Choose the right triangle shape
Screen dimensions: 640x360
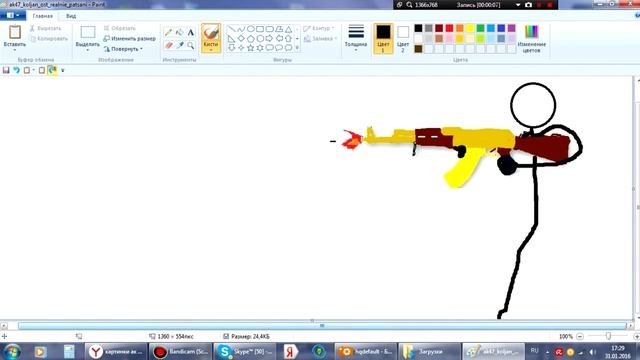pyautogui.click(x=231, y=38)
